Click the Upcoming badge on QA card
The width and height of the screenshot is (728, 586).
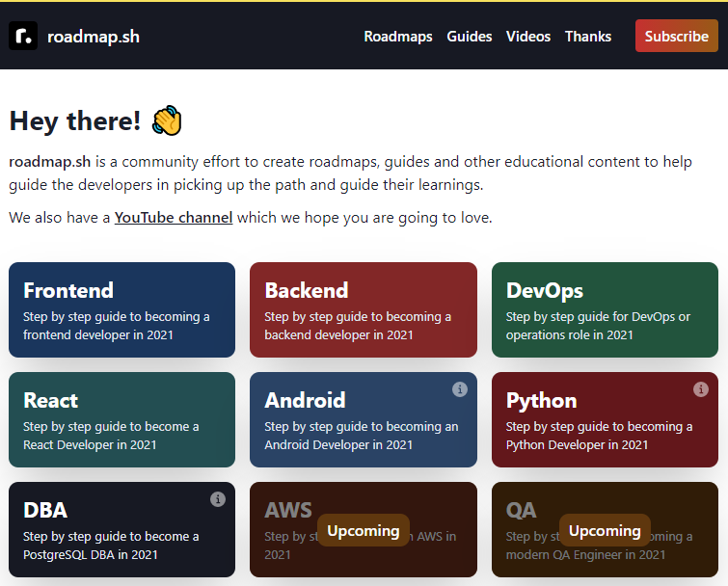(x=605, y=530)
